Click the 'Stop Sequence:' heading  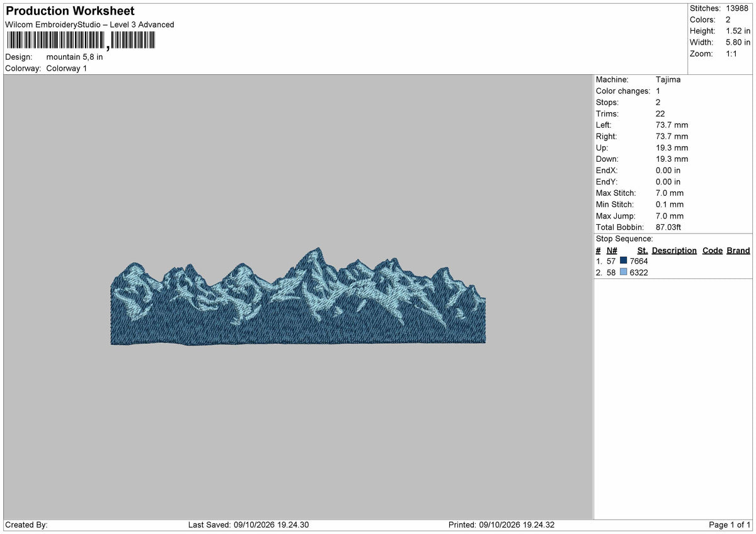624,239
